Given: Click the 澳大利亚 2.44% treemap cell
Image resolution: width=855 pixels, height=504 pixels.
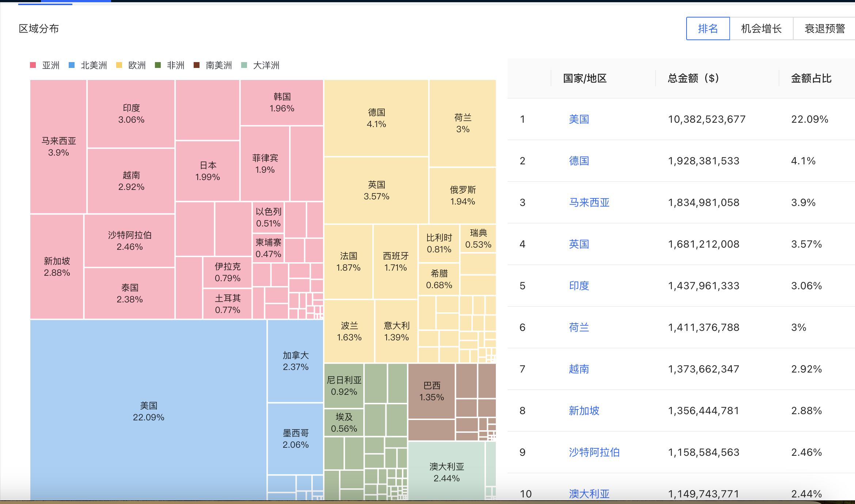Looking at the screenshot, I should [x=446, y=472].
